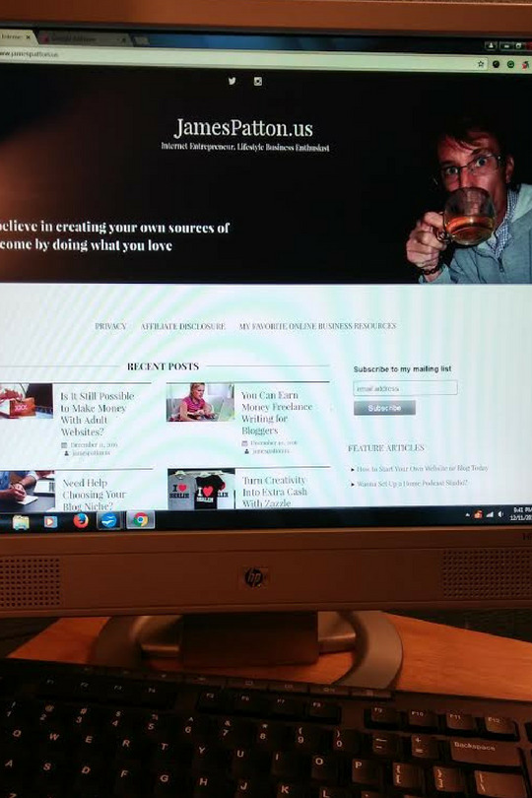Image resolution: width=532 pixels, height=798 pixels.
Task: Click the green round extension icon
Action: 510,65
